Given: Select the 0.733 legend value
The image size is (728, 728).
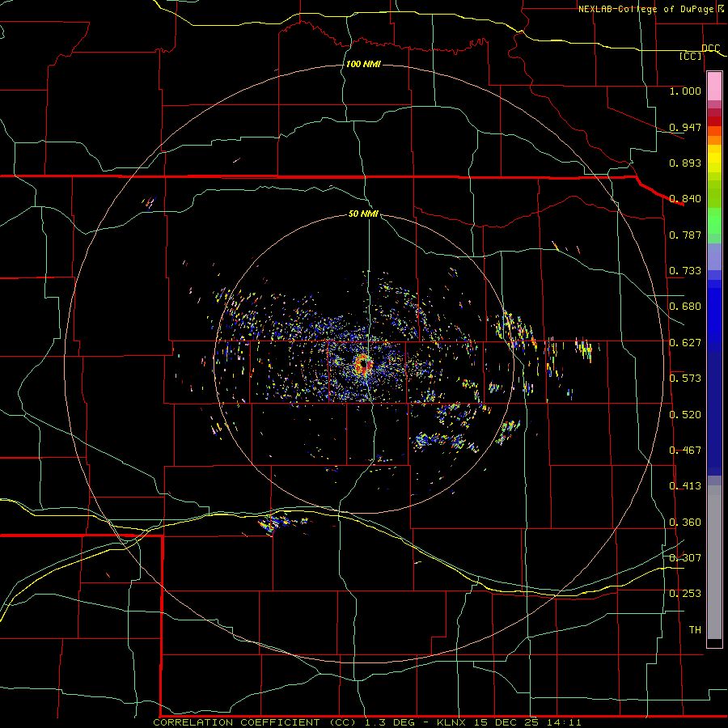Looking at the screenshot, I should click(685, 271).
